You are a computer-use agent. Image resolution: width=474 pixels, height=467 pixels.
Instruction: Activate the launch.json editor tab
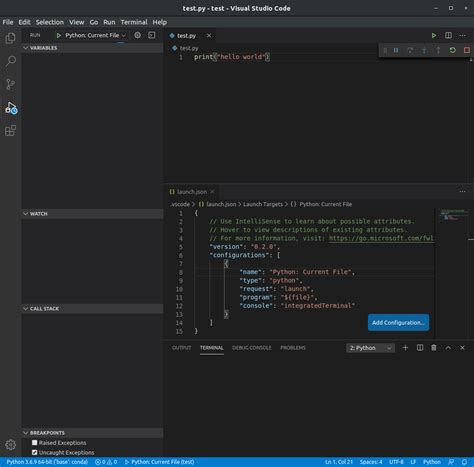192,192
